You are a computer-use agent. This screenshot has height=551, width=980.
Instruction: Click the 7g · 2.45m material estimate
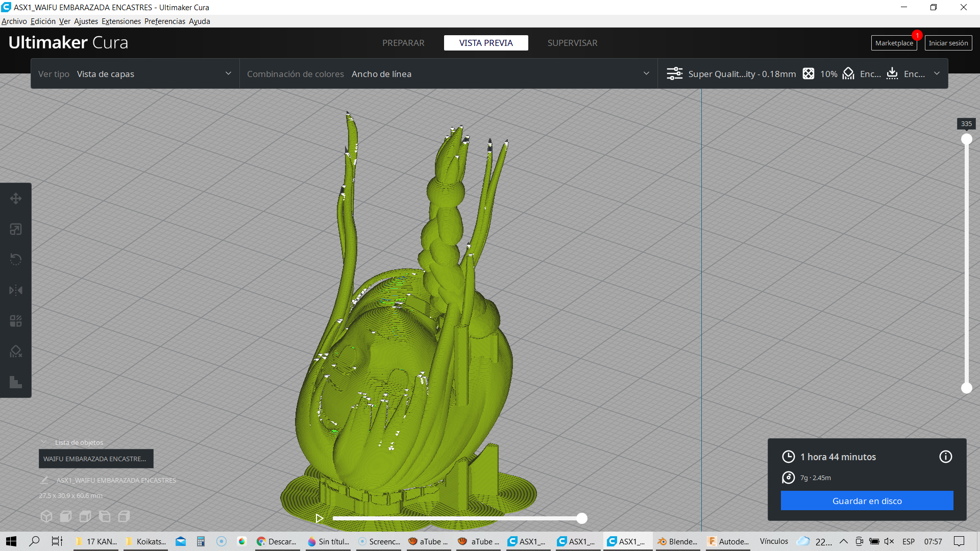816,478
